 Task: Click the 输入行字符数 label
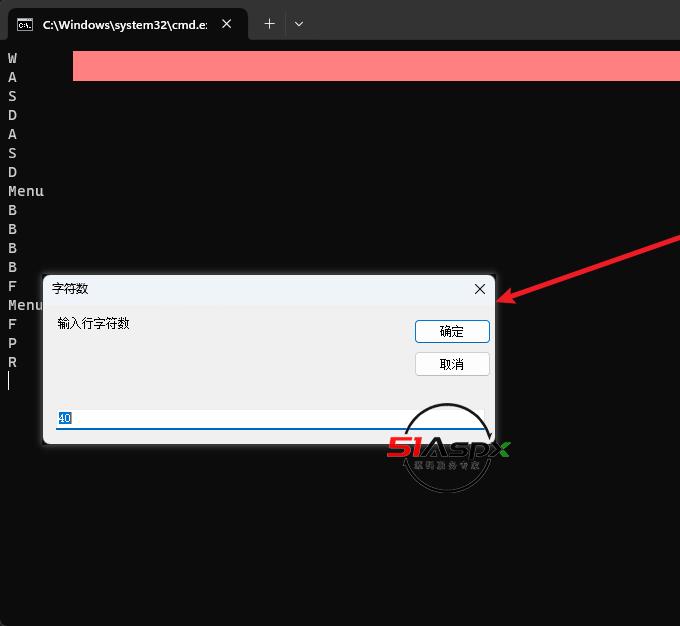tap(93, 323)
